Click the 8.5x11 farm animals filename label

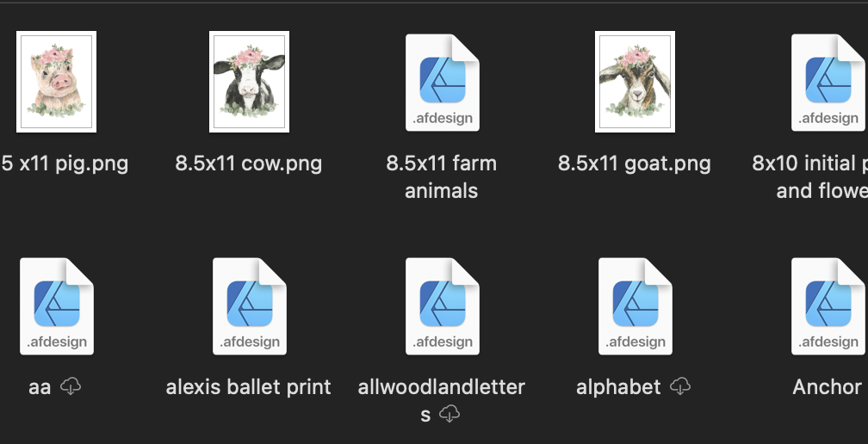441,177
